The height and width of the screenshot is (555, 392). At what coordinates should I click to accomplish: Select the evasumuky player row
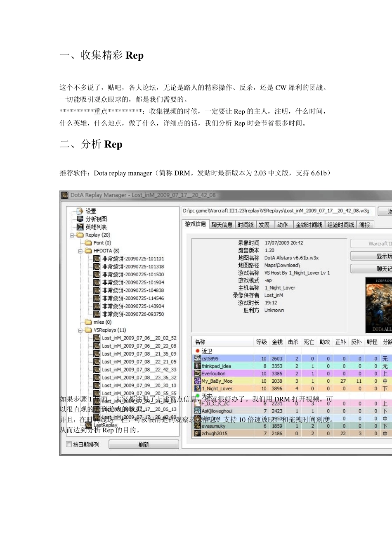[x=293, y=426]
